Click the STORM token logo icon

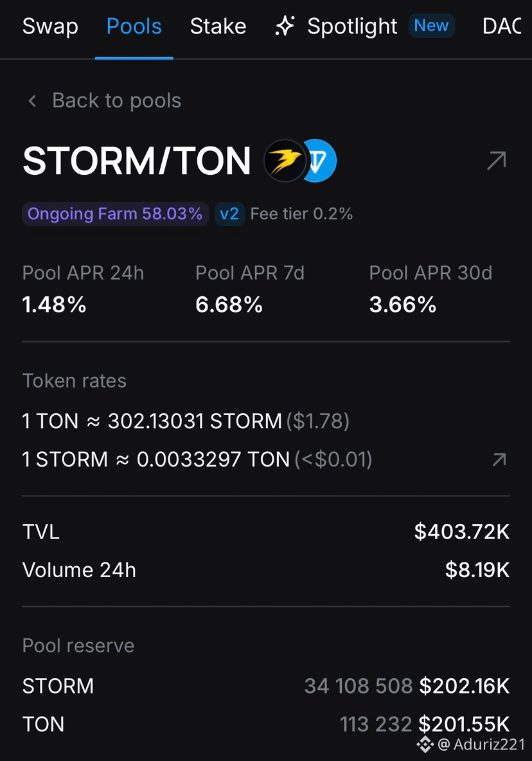285,161
